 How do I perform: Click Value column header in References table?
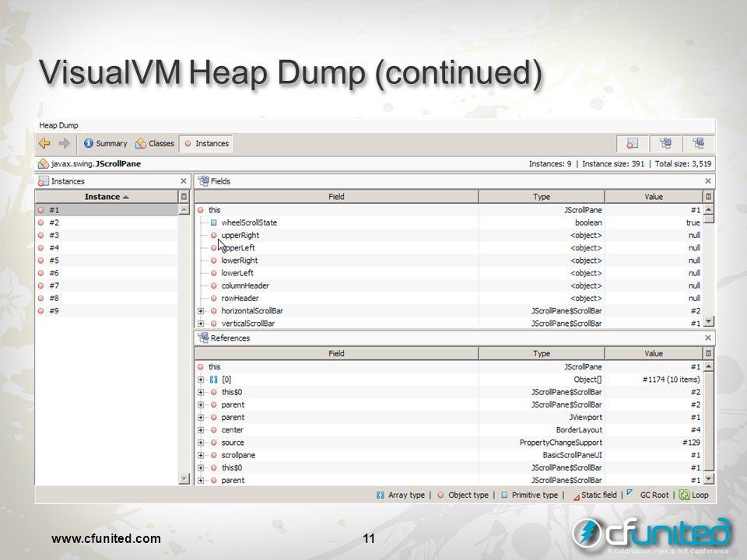pyautogui.click(x=654, y=353)
